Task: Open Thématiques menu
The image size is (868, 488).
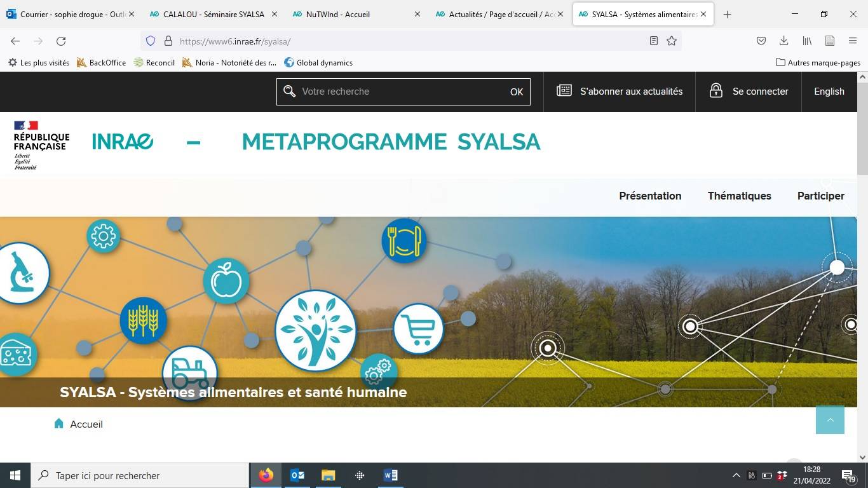Action: [740, 196]
